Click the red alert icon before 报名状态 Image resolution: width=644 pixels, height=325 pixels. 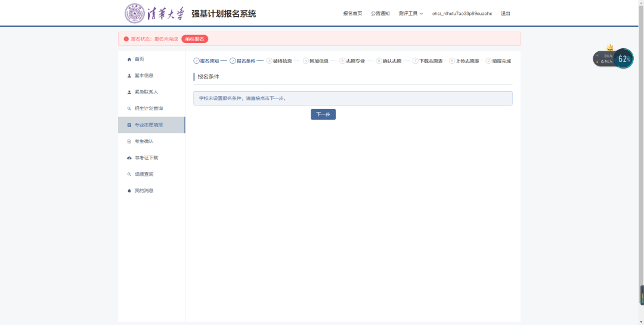[x=126, y=39]
